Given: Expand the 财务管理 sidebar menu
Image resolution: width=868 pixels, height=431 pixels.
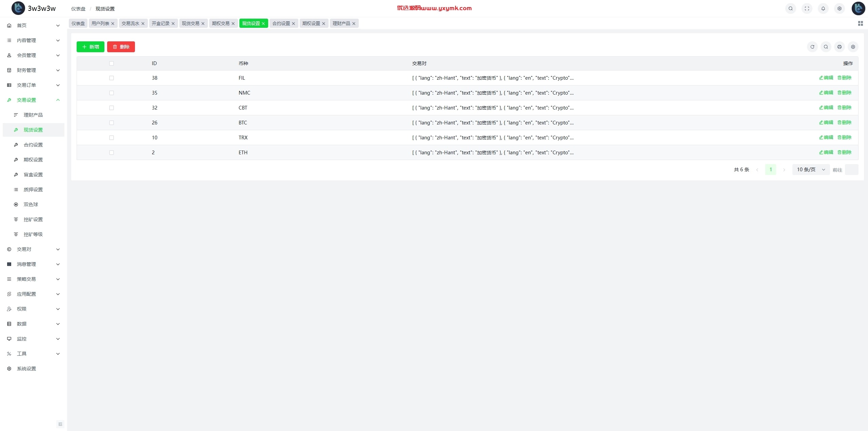Looking at the screenshot, I should pos(33,70).
